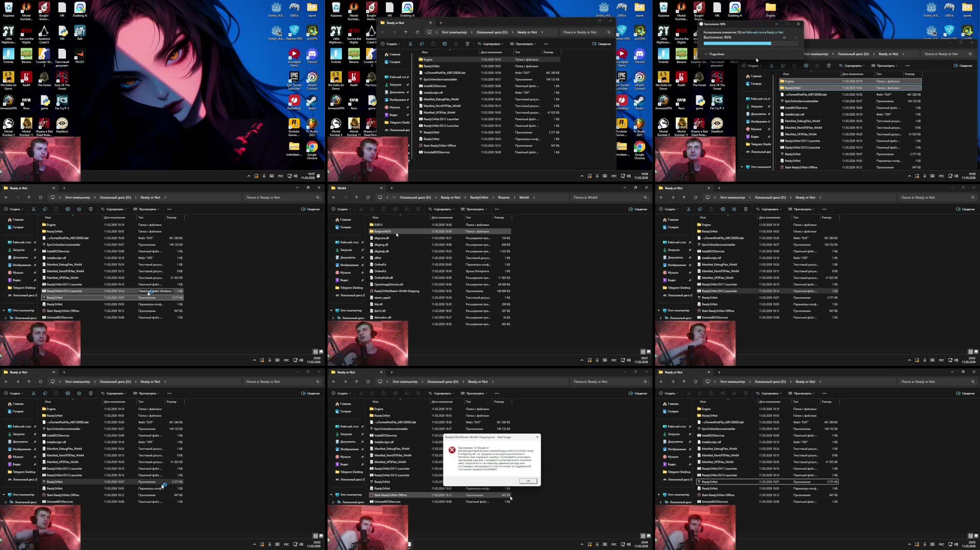This screenshot has height=550, width=980.
Task: Pause the ongoing file copy operation
Action: (x=784, y=37)
